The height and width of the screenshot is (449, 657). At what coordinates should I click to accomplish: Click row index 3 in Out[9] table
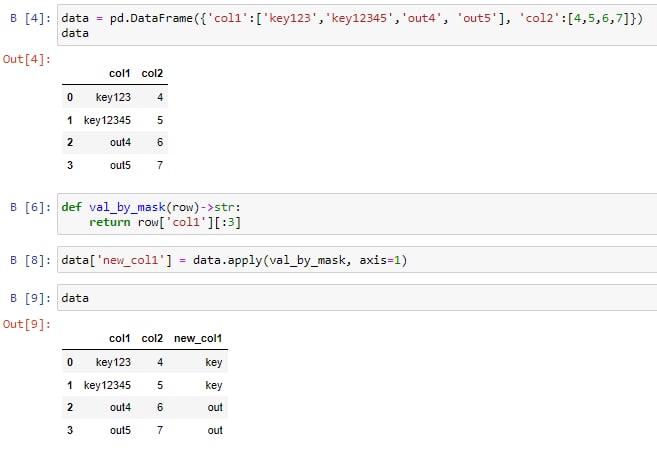[x=70, y=431]
